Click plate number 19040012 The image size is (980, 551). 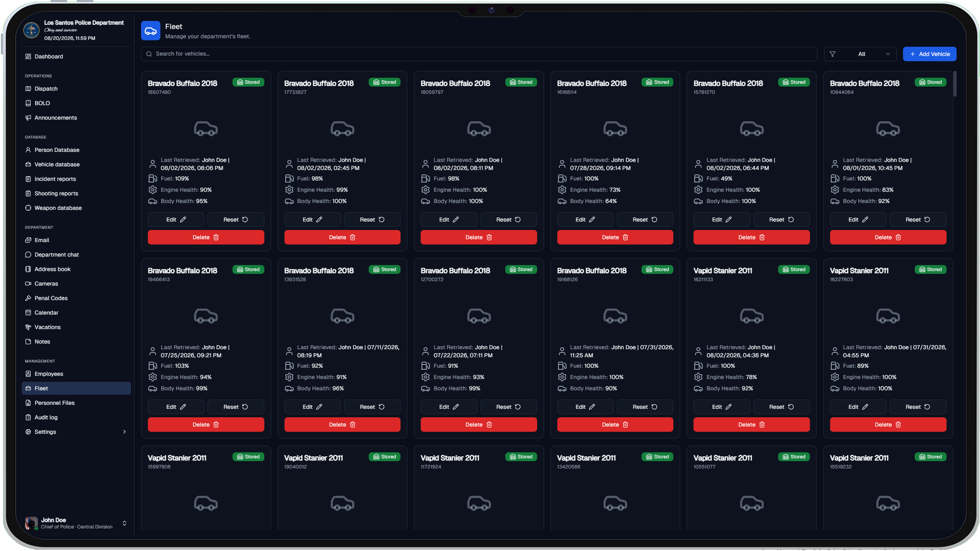pos(295,467)
